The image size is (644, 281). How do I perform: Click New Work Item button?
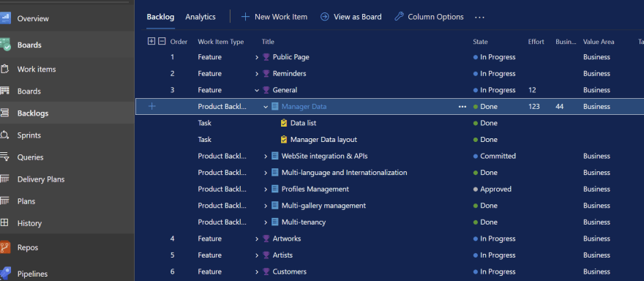click(x=274, y=17)
